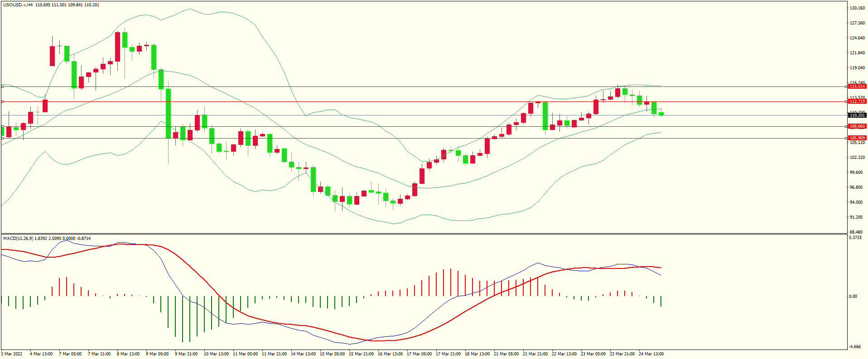Screen dimensions: 868x359
Task: Click the 17 Mar 21:00 time label
Action: point(448,354)
